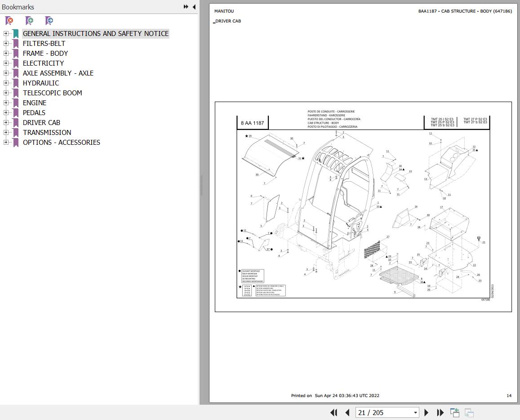The image size is (520, 420).
Task: Click the 8AA1187 - CAB STRUCTURE page header
Action: tap(465, 11)
